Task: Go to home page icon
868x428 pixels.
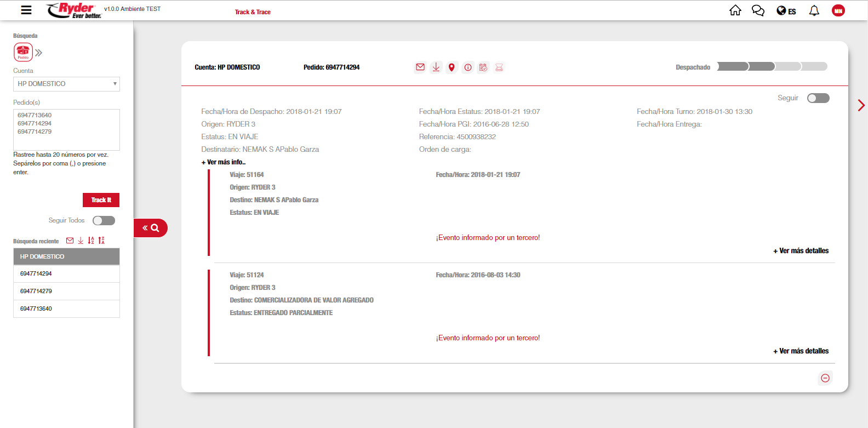Action: [x=735, y=11]
